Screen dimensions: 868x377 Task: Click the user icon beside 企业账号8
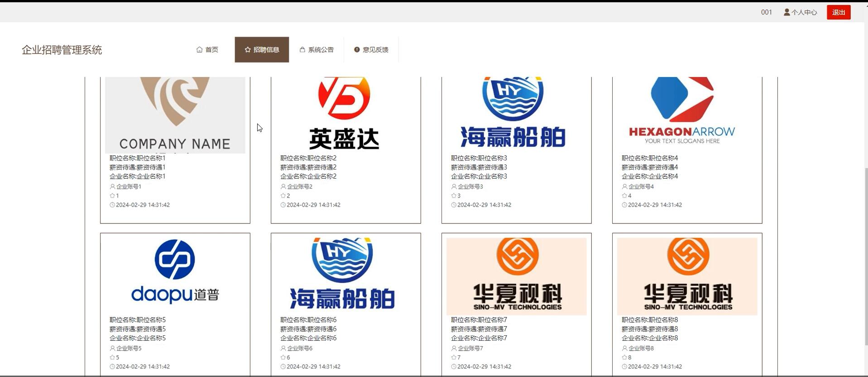point(624,348)
